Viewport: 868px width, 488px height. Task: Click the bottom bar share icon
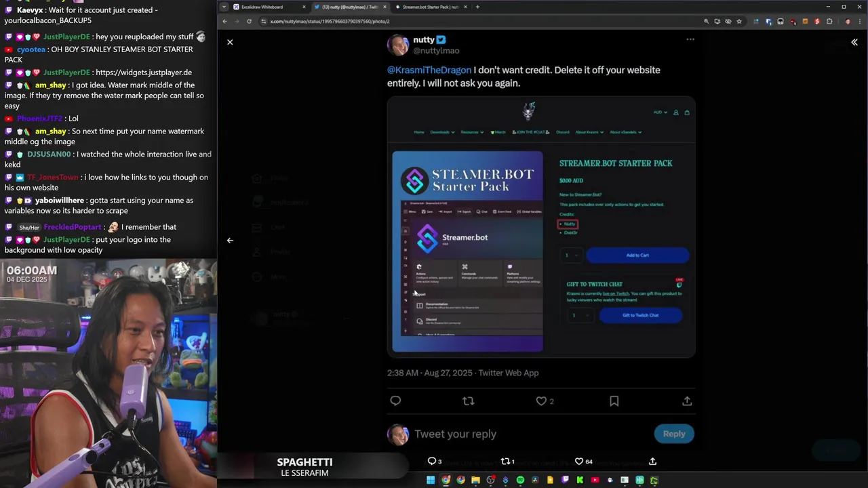pos(652,462)
